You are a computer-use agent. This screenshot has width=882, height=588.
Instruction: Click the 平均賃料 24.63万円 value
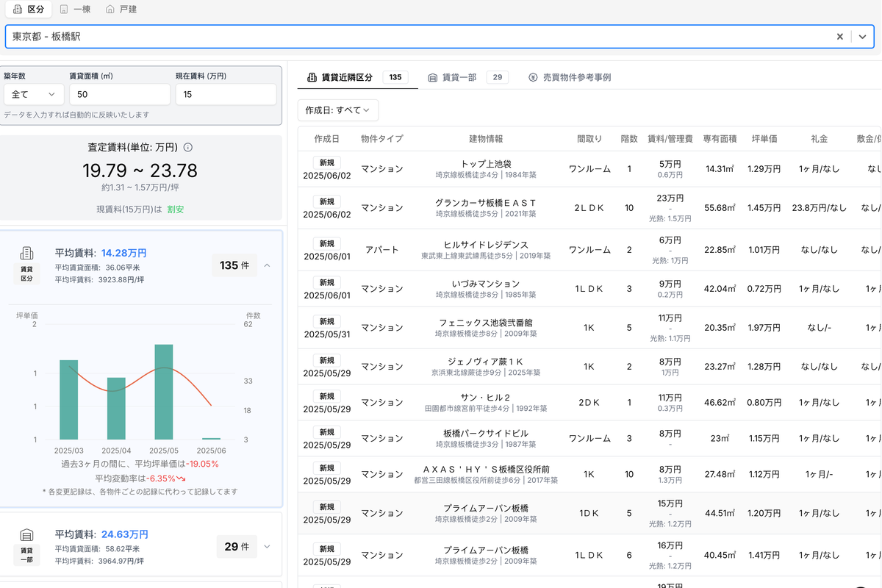125,534
